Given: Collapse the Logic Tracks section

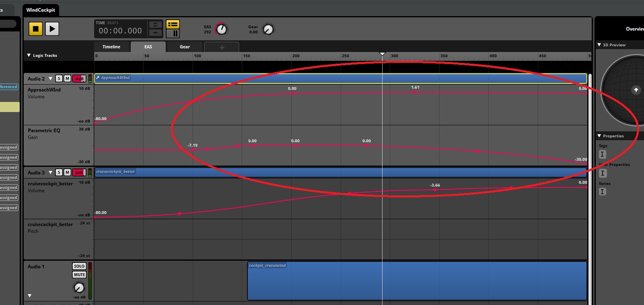Looking at the screenshot, I should point(29,55).
